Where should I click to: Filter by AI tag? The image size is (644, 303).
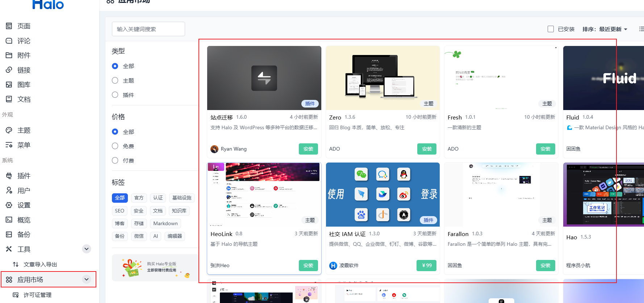click(x=156, y=236)
